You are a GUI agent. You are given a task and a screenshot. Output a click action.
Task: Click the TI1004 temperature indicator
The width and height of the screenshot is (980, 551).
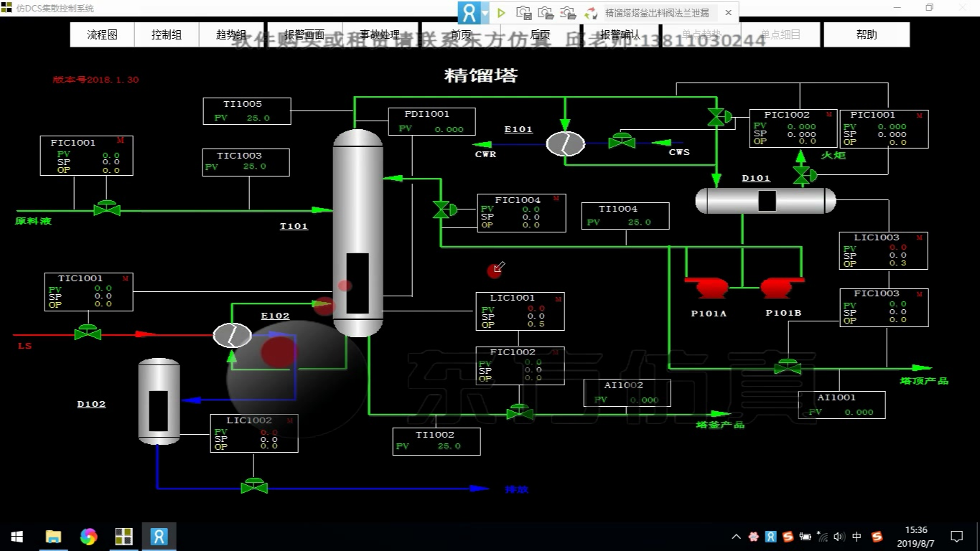click(625, 216)
